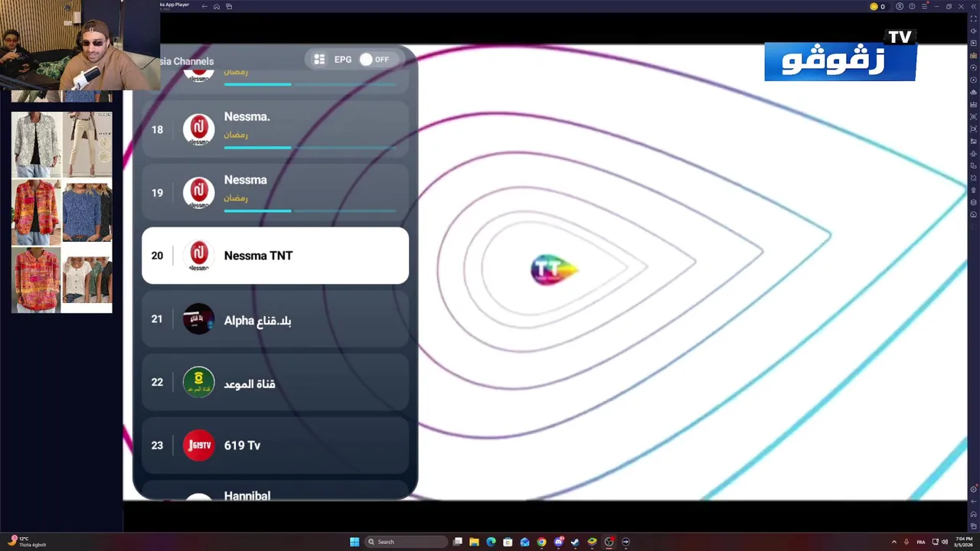
Task: Click the webcam overlay of streamer
Action: pos(80,46)
